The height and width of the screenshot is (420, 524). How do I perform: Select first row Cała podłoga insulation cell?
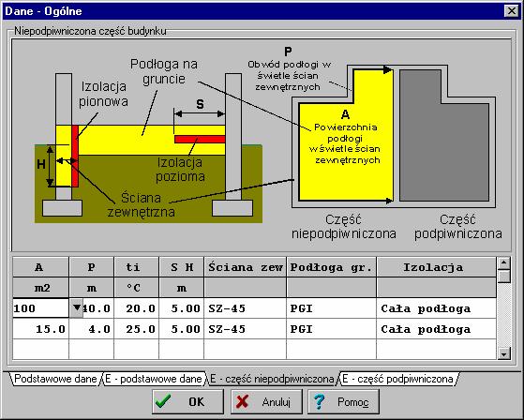click(x=436, y=308)
